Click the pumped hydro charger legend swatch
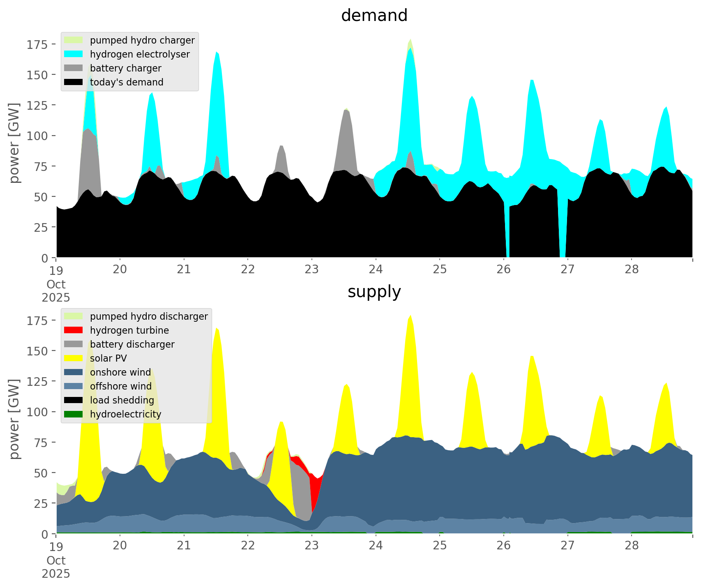Image resolution: width=701 pixels, height=588 pixels. [74, 40]
